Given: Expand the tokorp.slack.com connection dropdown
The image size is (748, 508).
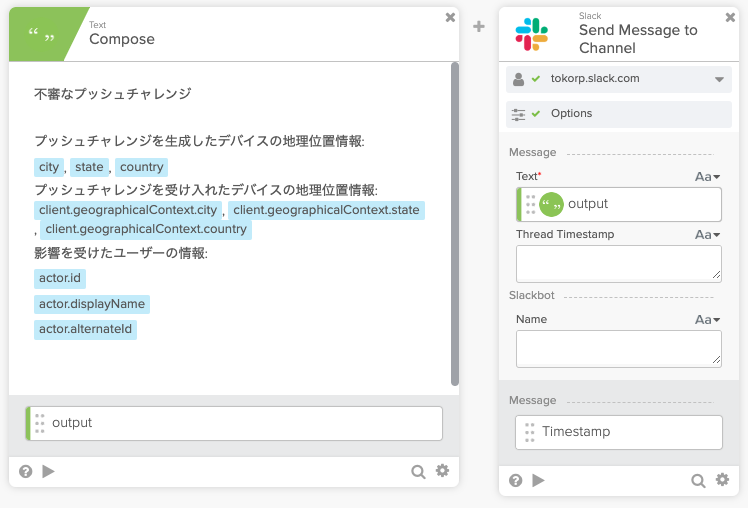Looking at the screenshot, I should 718,79.
